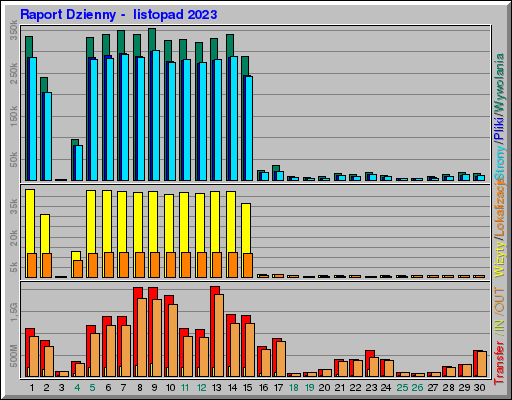
Task: Click green day label 26 on the x-axis
Action: point(417,388)
